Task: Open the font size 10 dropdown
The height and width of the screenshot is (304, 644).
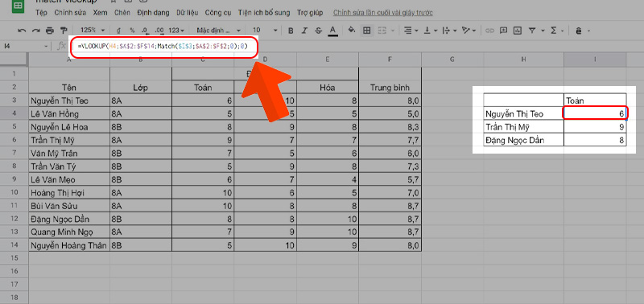Action: [265, 31]
